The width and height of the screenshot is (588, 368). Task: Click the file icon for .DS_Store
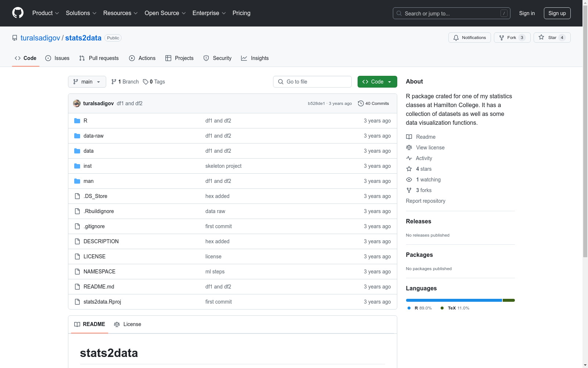(x=77, y=196)
